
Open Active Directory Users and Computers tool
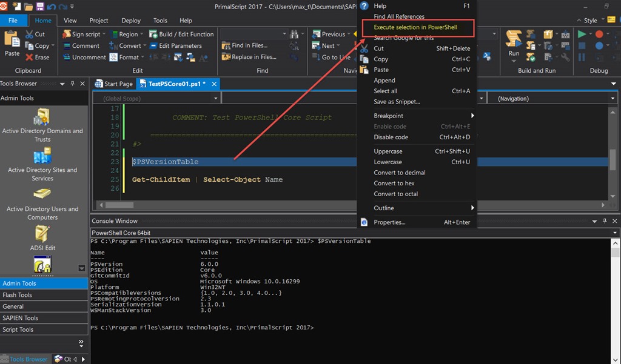(42, 204)
